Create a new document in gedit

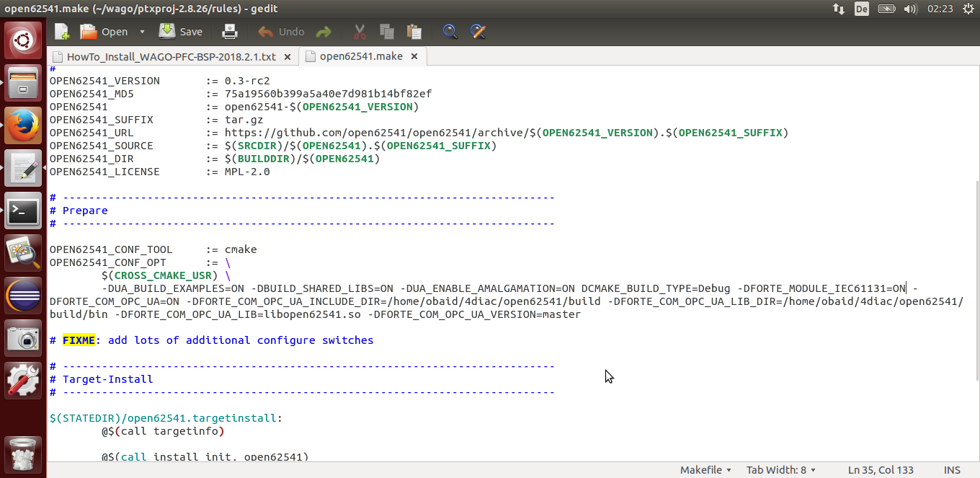63,32
